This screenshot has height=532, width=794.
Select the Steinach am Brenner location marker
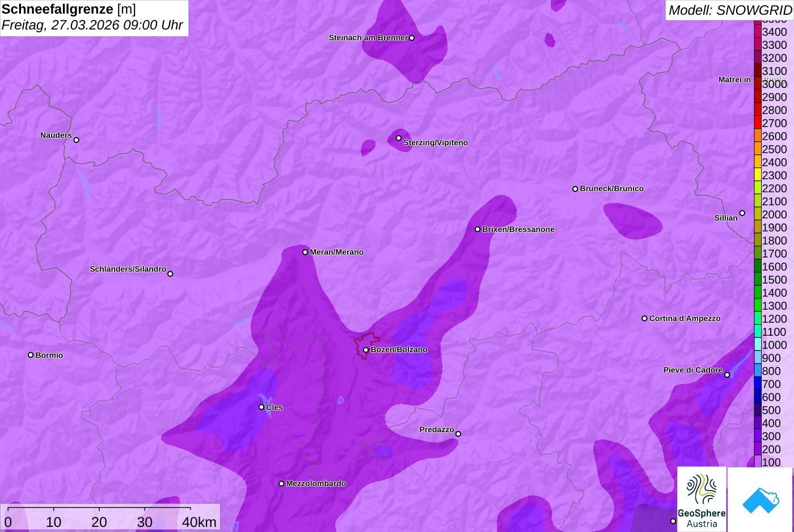[x=412, y=38]
